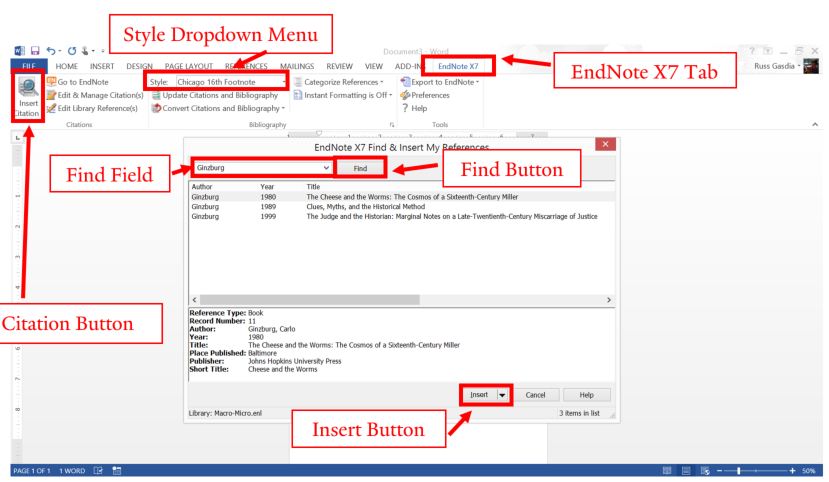
Task: Open Edit & Manage Citation(s)
Action: point(95,95)
